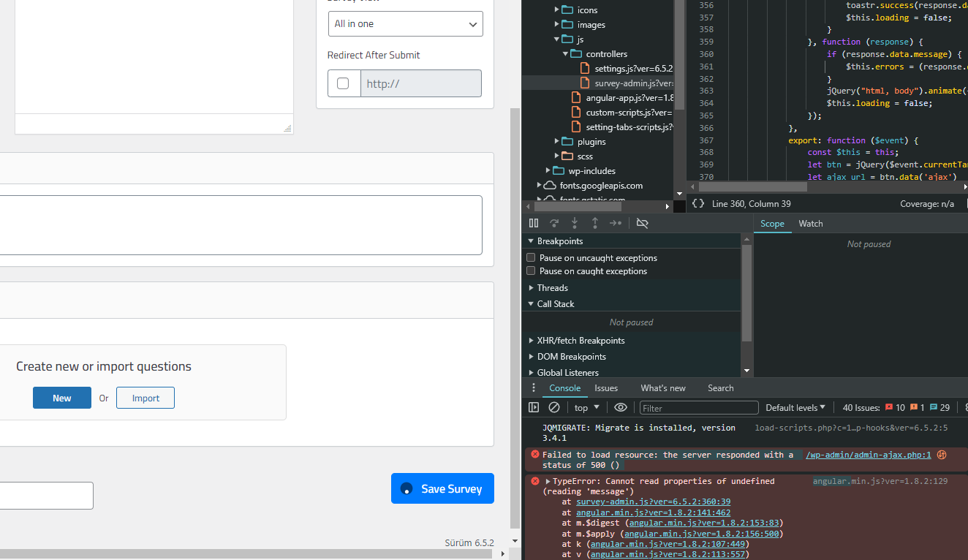
Task: Enable Pause on caught exceptions
Action: tap(531, 270)
